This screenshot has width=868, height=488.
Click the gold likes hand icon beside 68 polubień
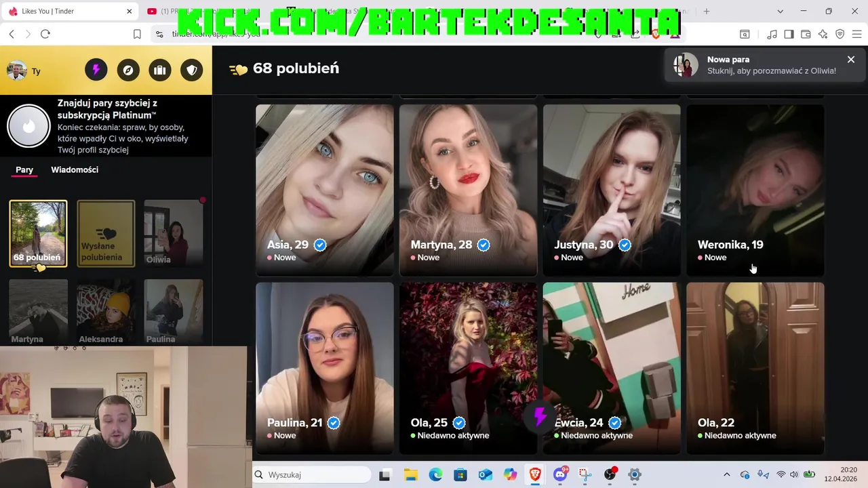point(238,69)
